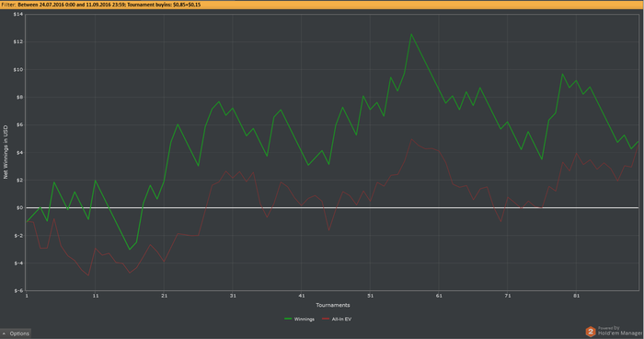644x339 pixels.
Task: Click the Tournaments x-axis title
Action: point(333,305)
